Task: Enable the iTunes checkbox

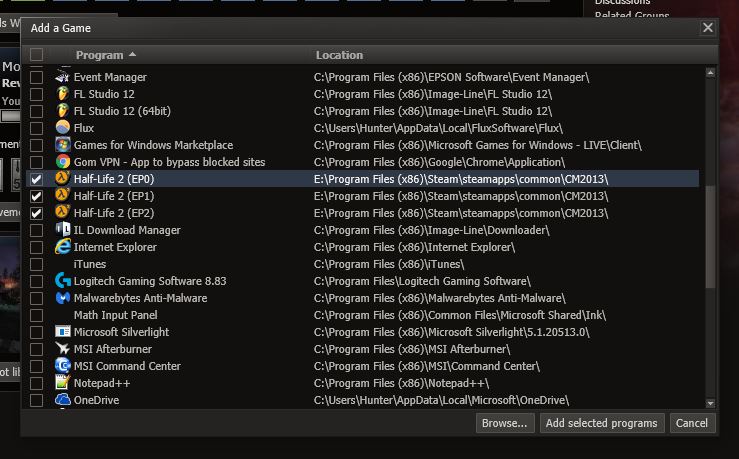Action: click(37, 264)
